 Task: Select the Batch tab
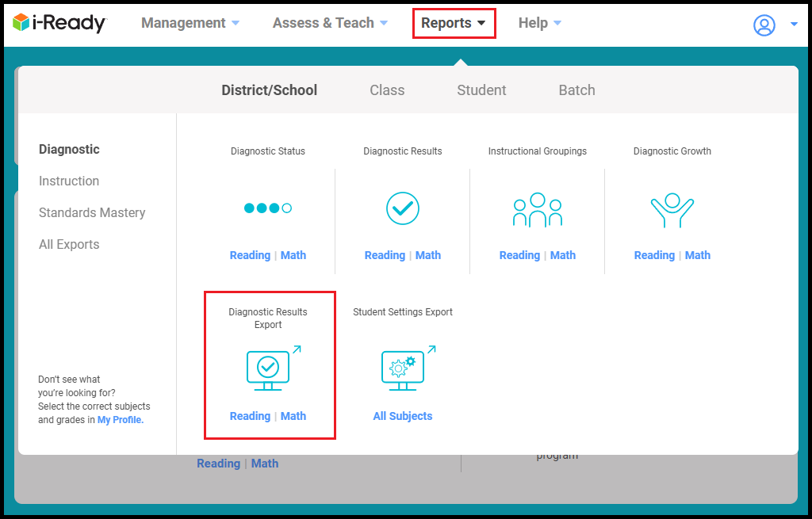[x=576, y=90]
